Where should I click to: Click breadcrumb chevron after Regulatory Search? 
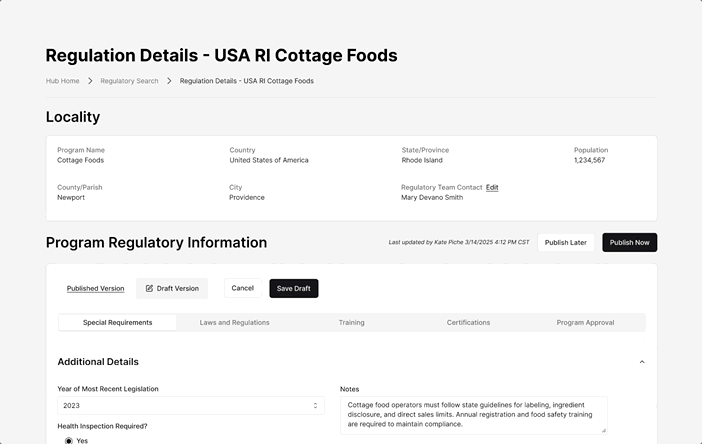tap(169, 81)
